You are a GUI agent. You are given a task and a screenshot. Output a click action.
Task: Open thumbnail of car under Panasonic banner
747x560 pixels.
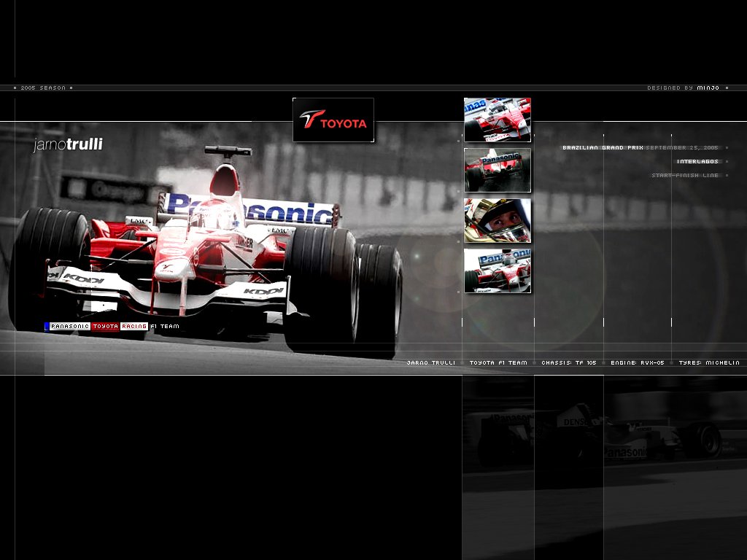[x=498, y=271]
